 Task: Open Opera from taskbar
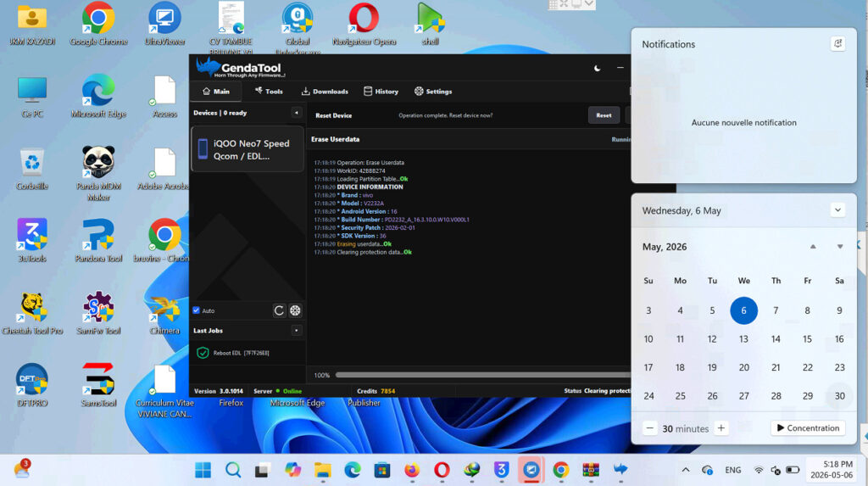(442, 470)
